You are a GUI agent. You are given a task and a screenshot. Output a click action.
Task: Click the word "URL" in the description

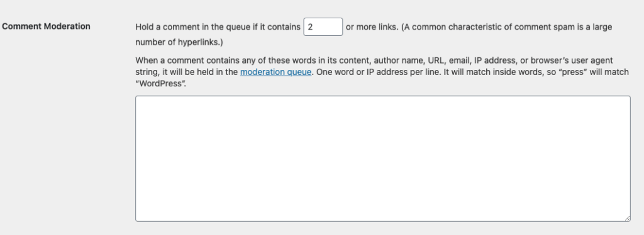pyautogui.click(x=436, y=60)
